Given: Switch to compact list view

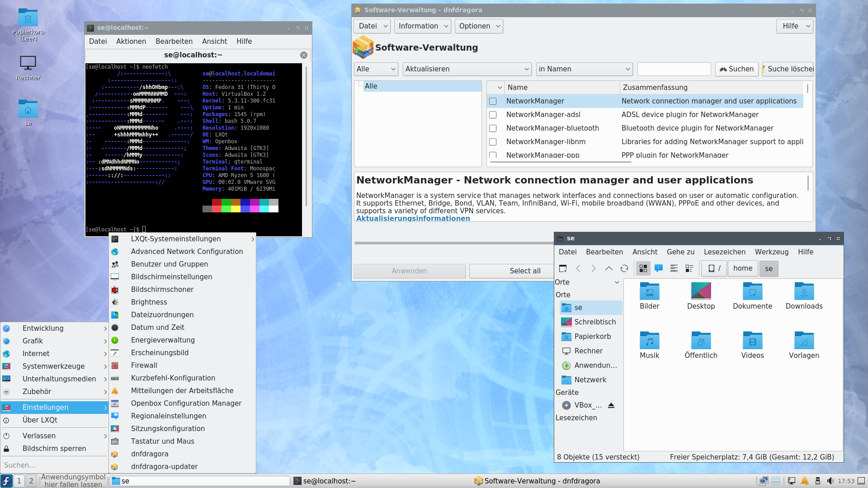Looking at the screenshot, I should tap(674, 268).
